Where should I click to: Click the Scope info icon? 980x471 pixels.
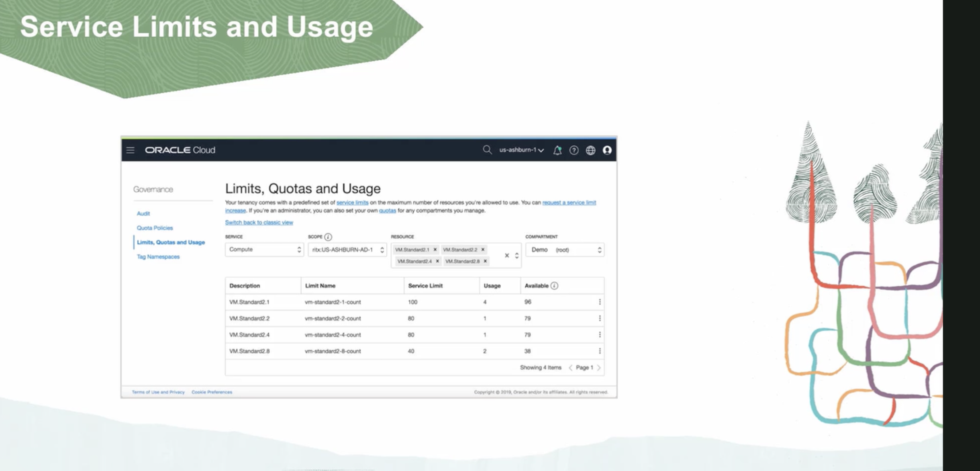[x=328, y=237]
